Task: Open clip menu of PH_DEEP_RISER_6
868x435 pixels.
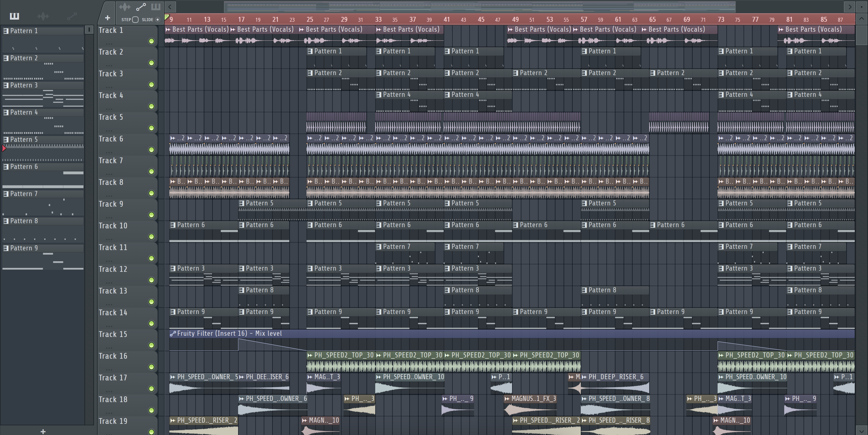Action: tap(585, 377)
